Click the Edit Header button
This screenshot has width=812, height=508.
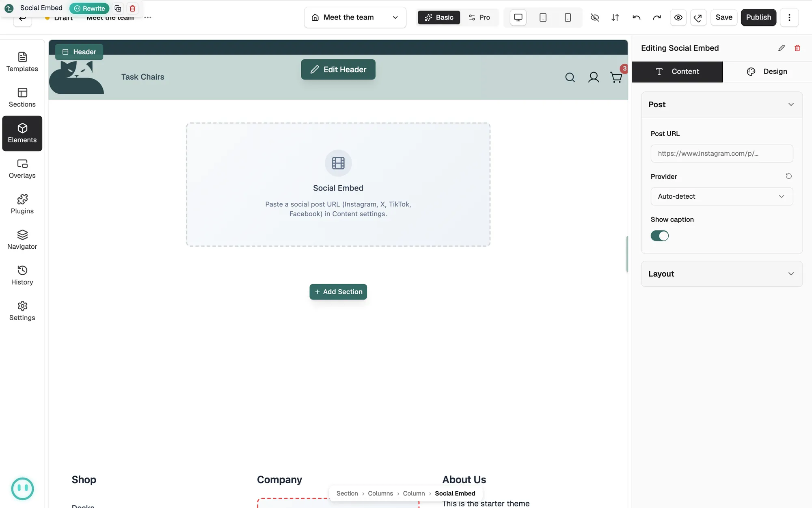tap(338, 69)
